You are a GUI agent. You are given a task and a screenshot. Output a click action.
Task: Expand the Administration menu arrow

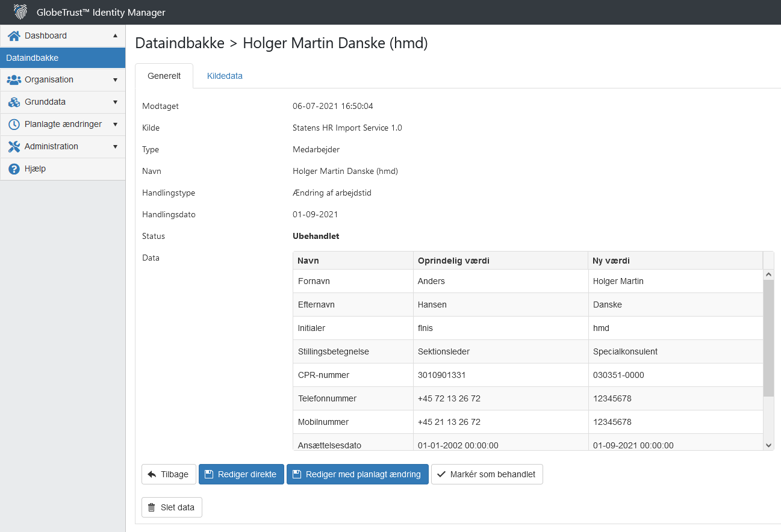[x=115, y=147]
